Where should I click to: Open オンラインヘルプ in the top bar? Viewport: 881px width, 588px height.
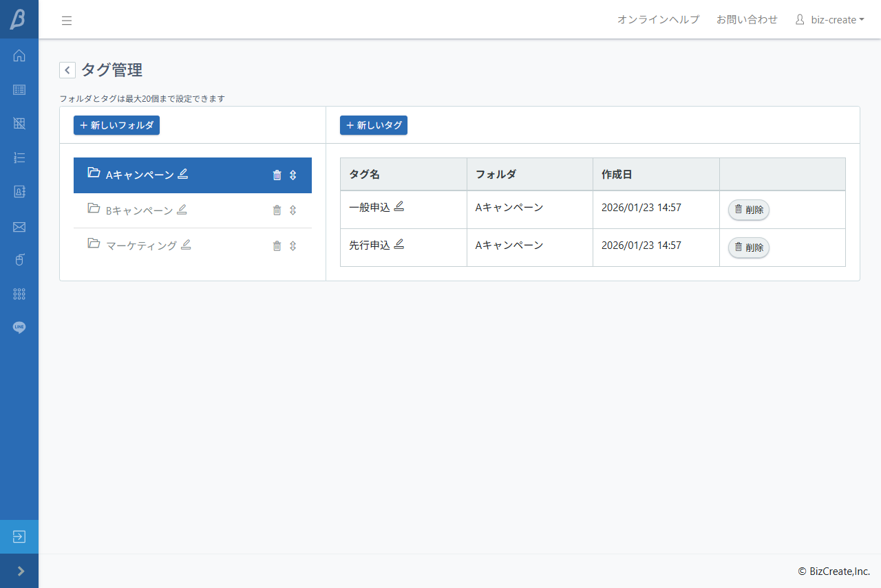tap(658, 19)
